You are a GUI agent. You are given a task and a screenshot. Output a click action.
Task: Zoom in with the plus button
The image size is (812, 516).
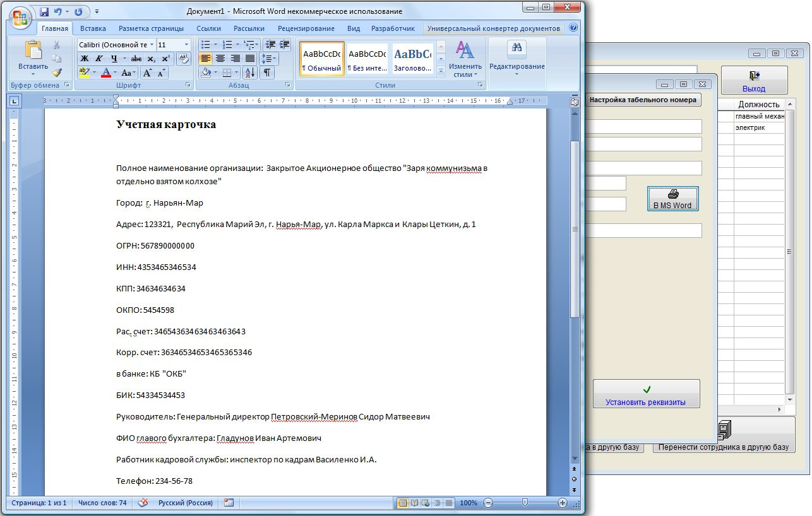tap(563, 503)
